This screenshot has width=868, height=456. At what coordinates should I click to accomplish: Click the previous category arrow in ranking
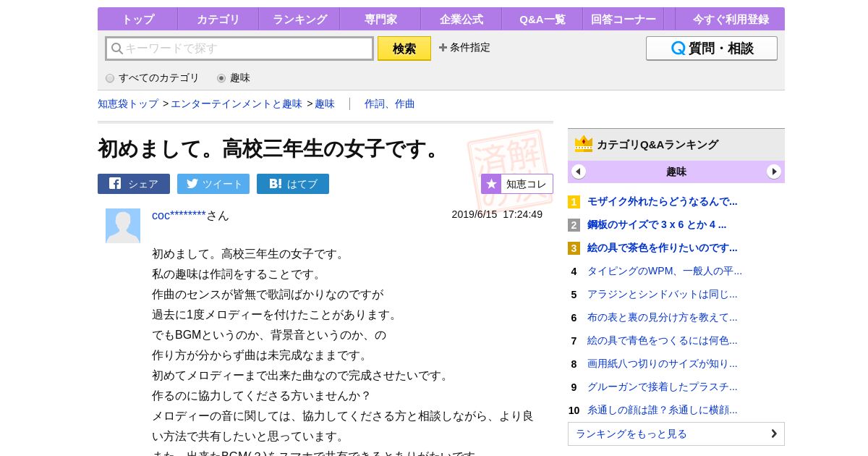click(579, 172)
